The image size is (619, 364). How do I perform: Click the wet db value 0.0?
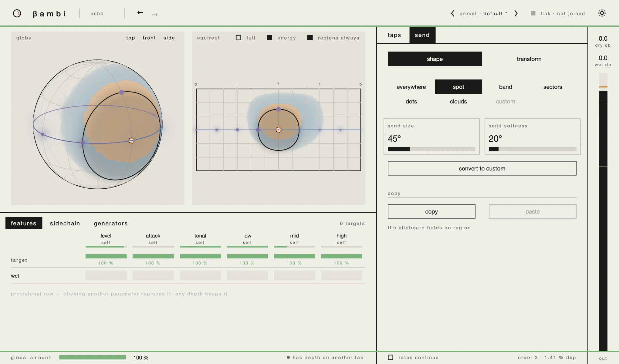tap(603, 58)
